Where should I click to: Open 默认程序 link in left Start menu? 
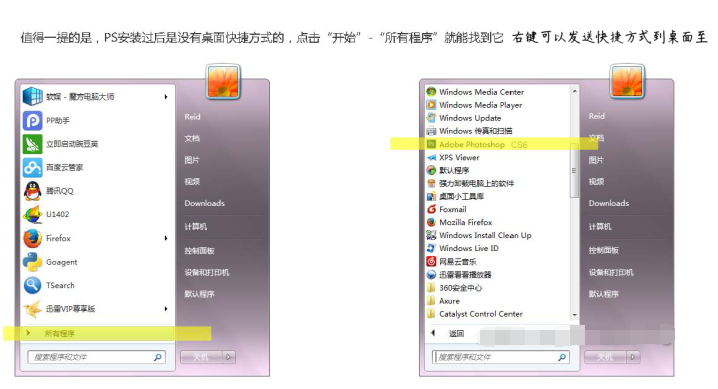199,294
